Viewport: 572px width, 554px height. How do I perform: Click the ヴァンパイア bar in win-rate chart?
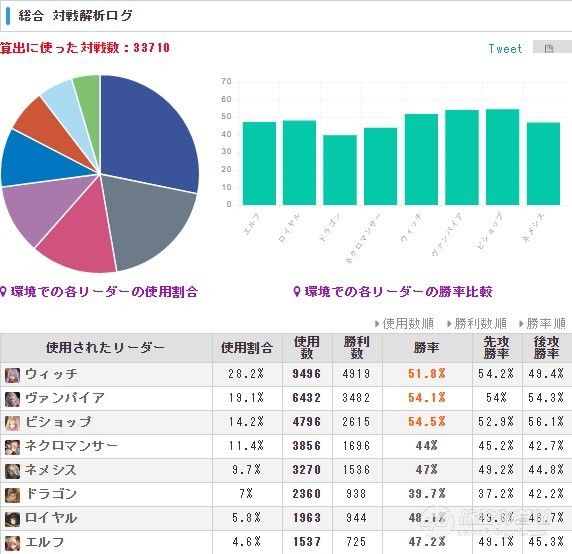[x=462, y=157]
